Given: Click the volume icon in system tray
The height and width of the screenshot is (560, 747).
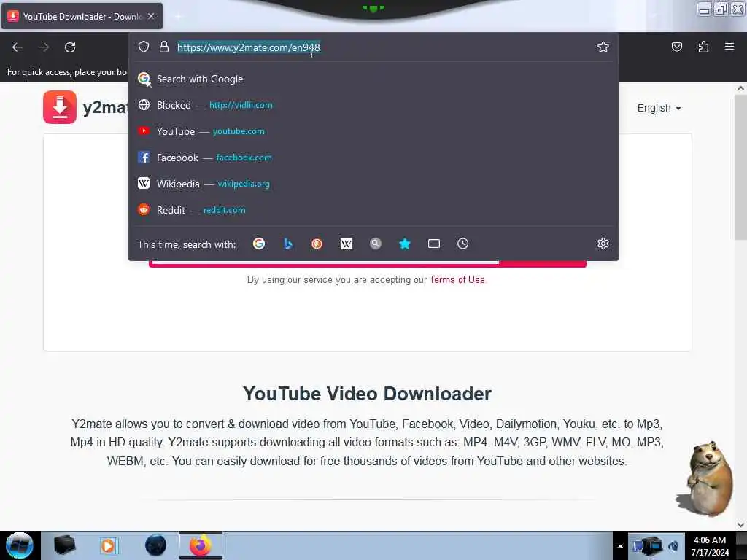Looking at the screenshot, I should pos(673,546).
